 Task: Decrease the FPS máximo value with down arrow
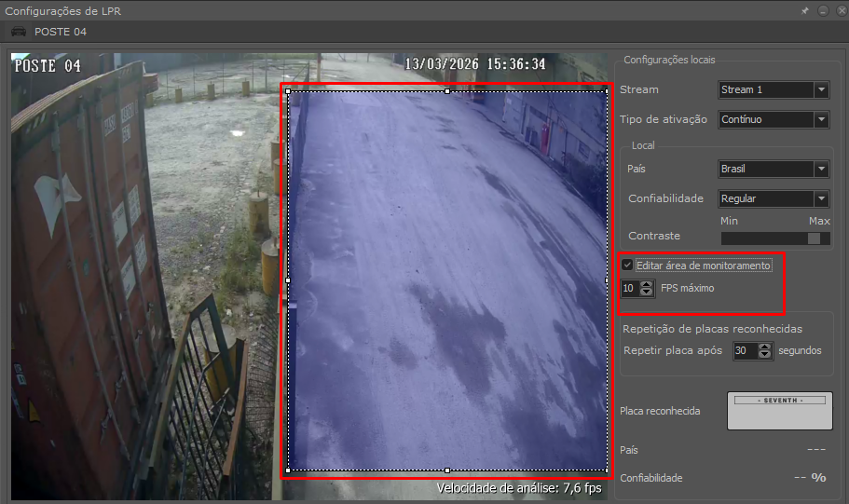point(647,293)
